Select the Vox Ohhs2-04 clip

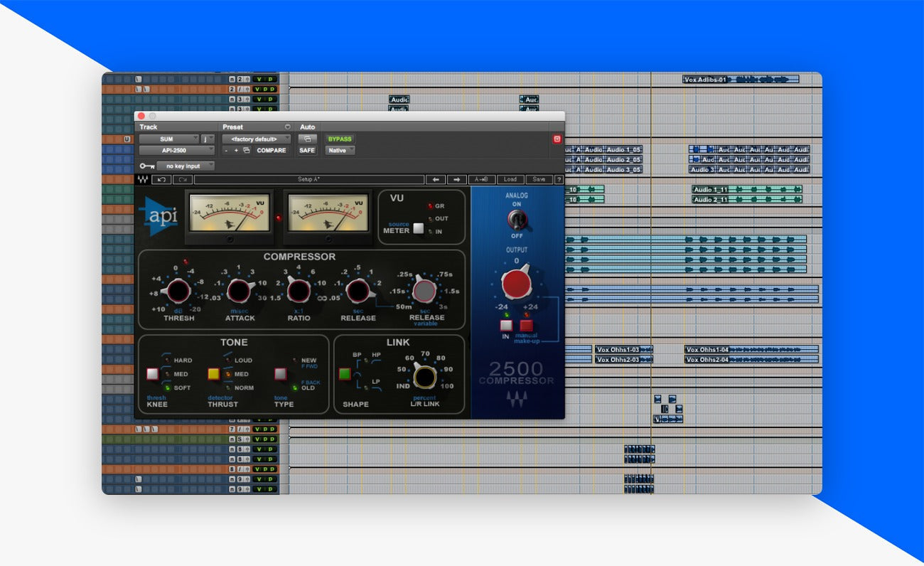pyautogui.click(x=751, y=359)
